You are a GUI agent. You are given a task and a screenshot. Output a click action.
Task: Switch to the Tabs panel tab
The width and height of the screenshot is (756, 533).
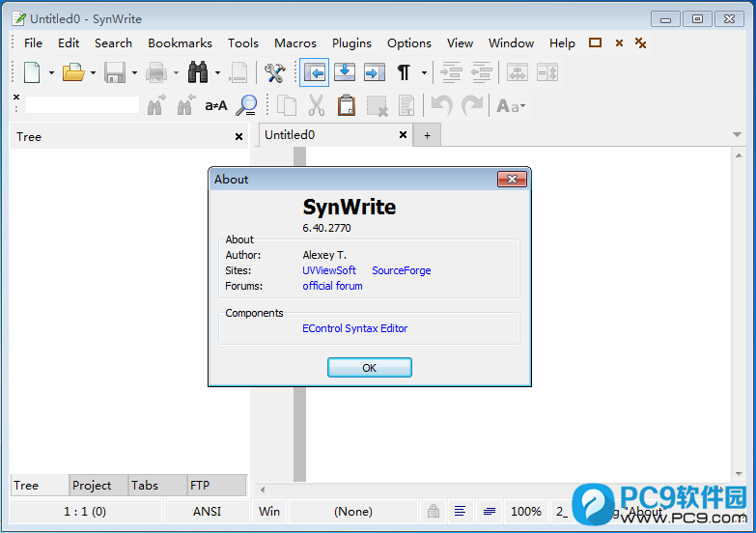click(x=157, y=486)
